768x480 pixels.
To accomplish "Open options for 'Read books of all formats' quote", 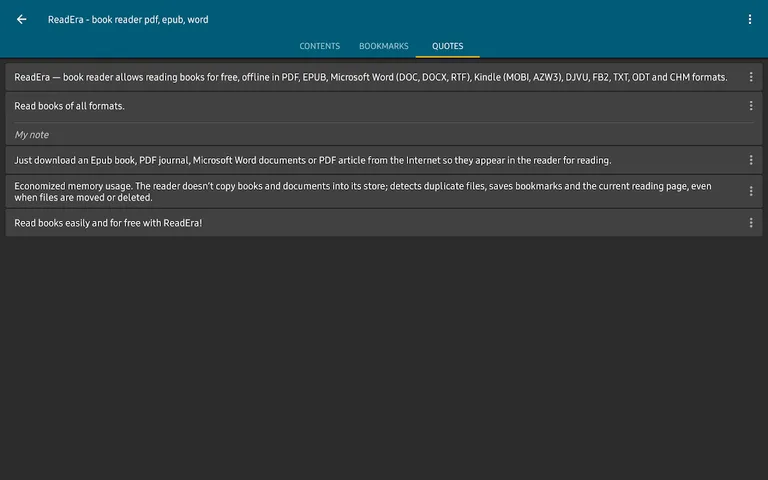I will [750, 106].
